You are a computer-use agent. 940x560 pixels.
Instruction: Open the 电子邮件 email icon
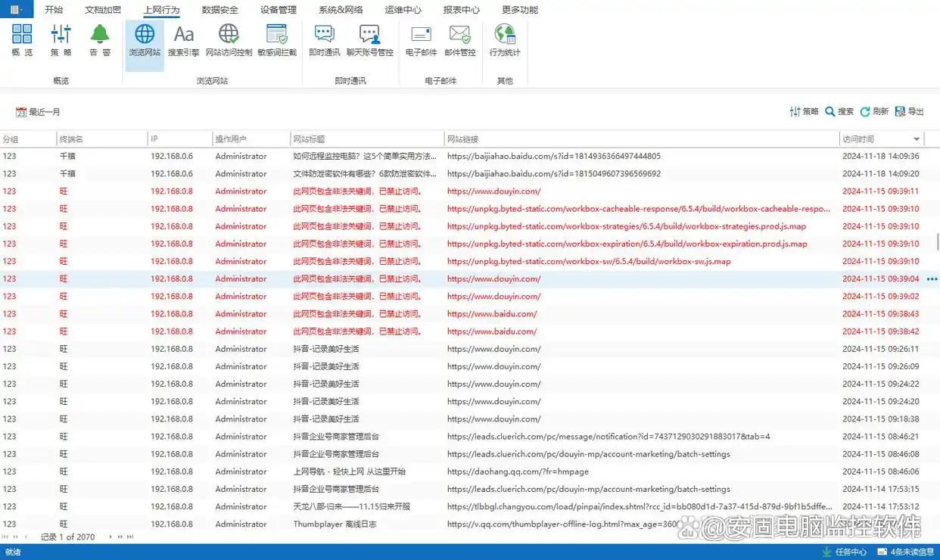[421, 40]
